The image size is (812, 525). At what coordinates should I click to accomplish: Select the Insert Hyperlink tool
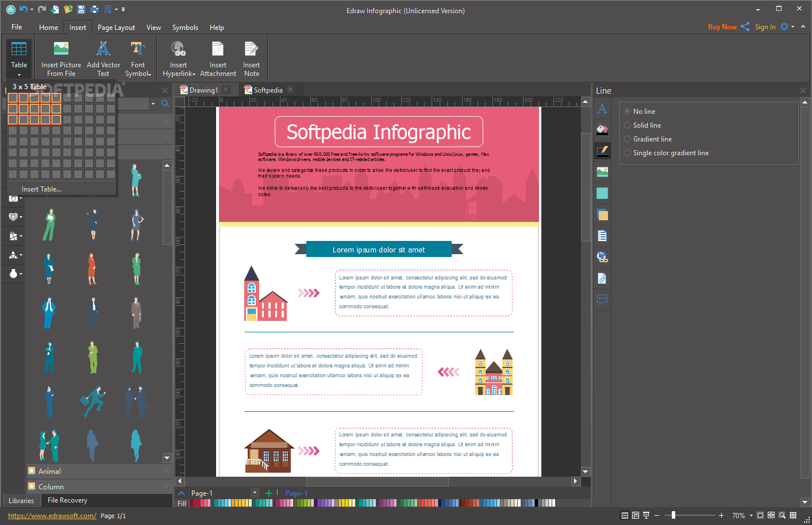click(178, 58)
